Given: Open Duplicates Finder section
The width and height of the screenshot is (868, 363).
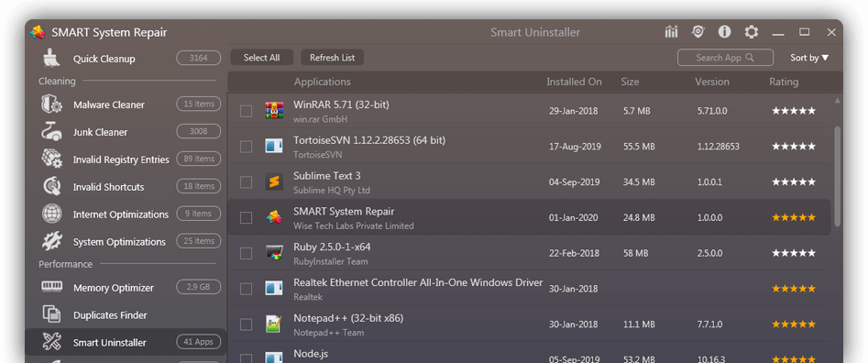Looking at the screenshot, I should coord(126,314).
